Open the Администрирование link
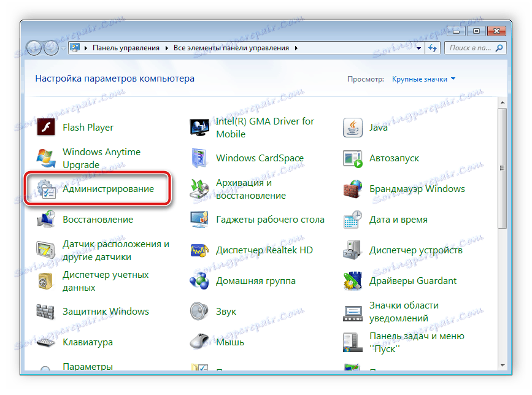The width and height of the screenshot is (532, 395). [x=108, y=189]
